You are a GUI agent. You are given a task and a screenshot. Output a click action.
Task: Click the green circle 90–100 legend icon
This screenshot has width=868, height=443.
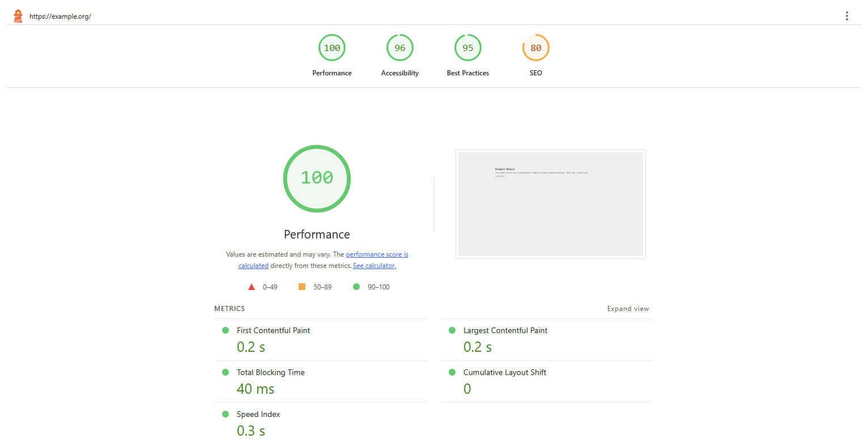click(x=356, y=287)
